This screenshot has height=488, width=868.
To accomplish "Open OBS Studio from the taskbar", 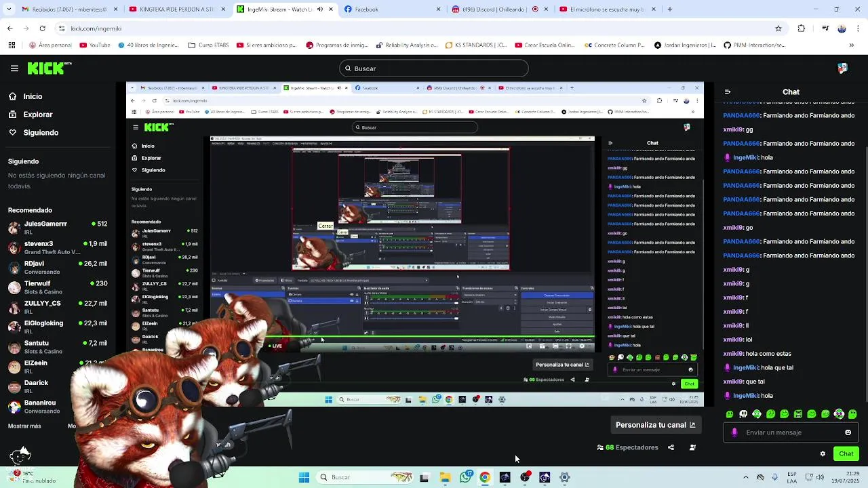I will click(x=525, y=477).
